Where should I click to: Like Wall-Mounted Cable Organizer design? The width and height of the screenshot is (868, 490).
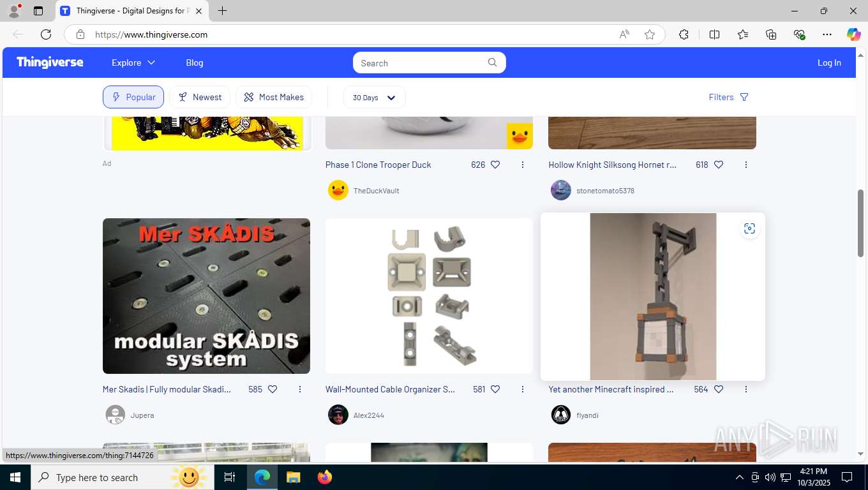[495, 389]
